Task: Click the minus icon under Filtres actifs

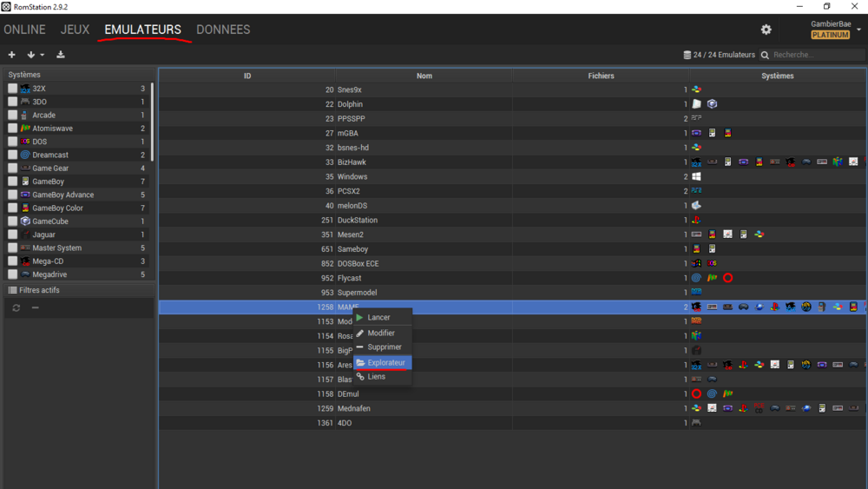Action: [x=36, y=308]
